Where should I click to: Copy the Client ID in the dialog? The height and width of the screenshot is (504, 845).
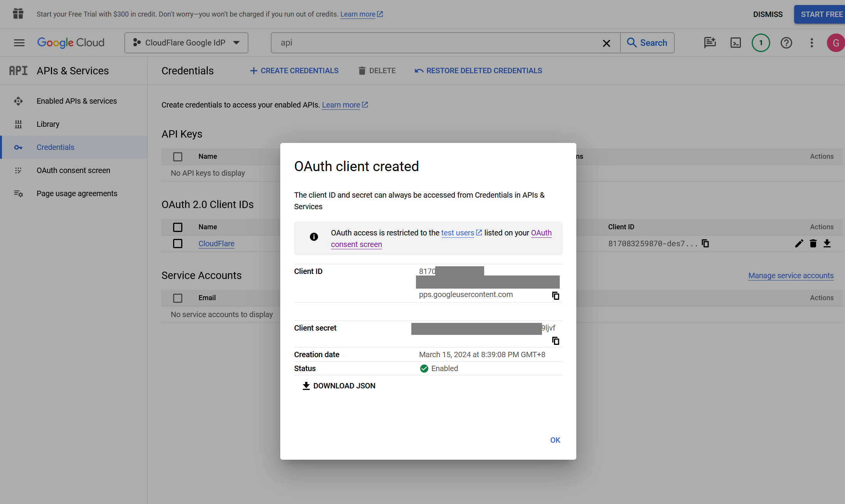555,296
